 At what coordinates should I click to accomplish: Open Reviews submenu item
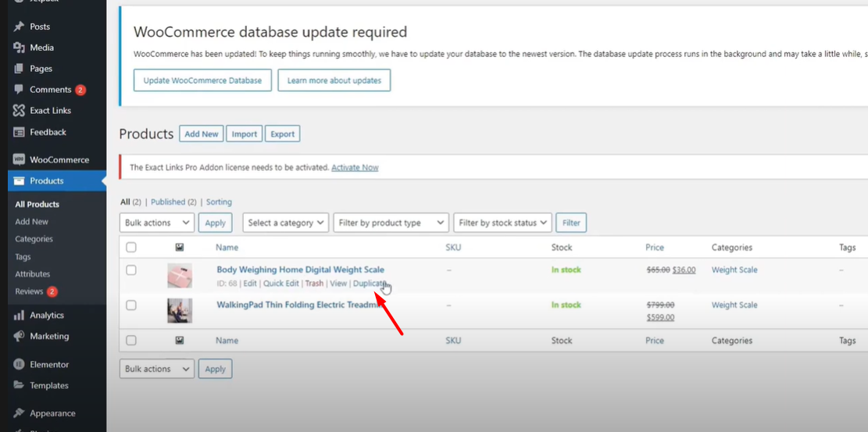[29, 291]
